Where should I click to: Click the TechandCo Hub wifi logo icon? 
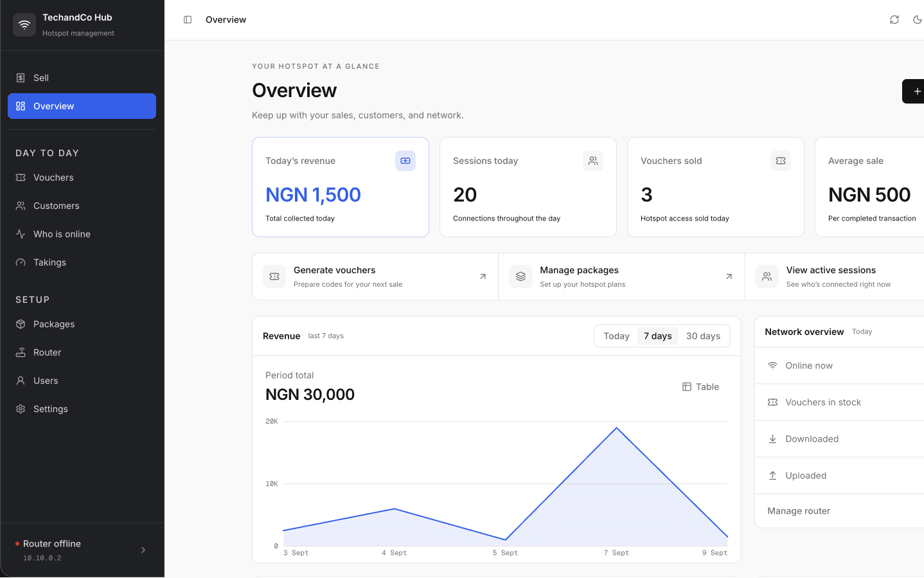click(24, 25)
